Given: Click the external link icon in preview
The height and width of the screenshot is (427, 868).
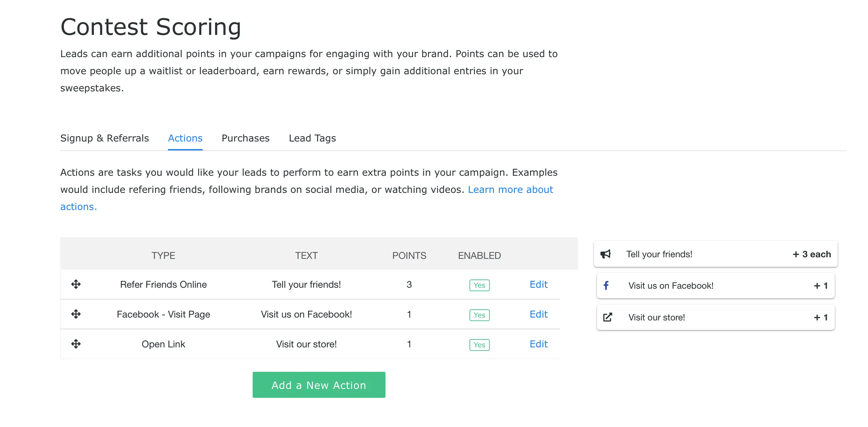Looking at the screenshot, I should point(607,317).
